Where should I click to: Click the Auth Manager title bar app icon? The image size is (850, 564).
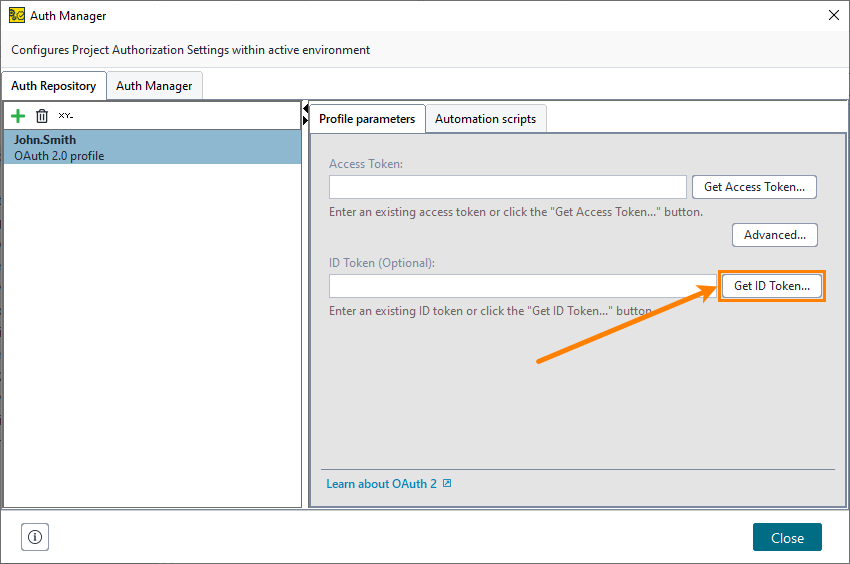(x=16, y=15)
